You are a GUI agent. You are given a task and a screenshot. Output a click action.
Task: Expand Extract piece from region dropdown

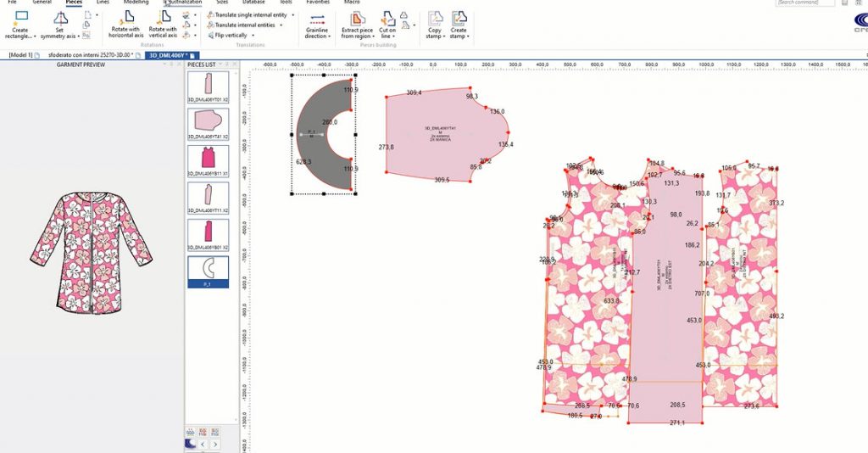click(x=373, y=36)
